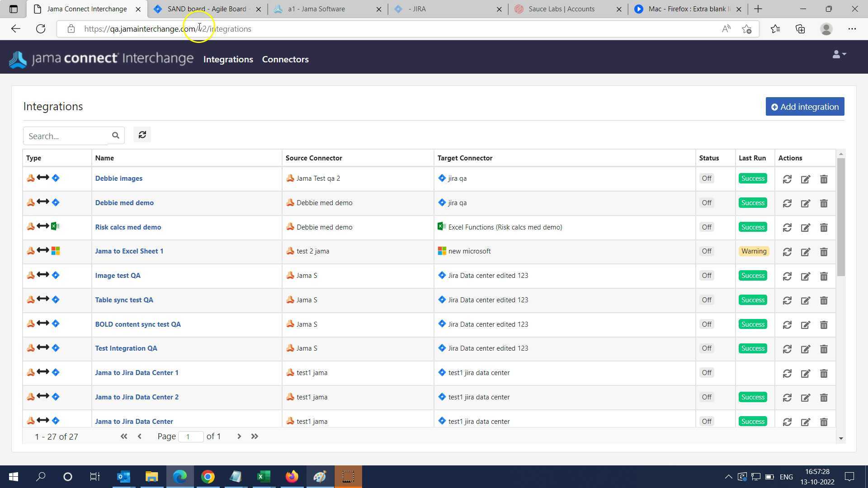868x488 pixels.
Task: Edit the Image test QA integration
Action: (806, 276)
